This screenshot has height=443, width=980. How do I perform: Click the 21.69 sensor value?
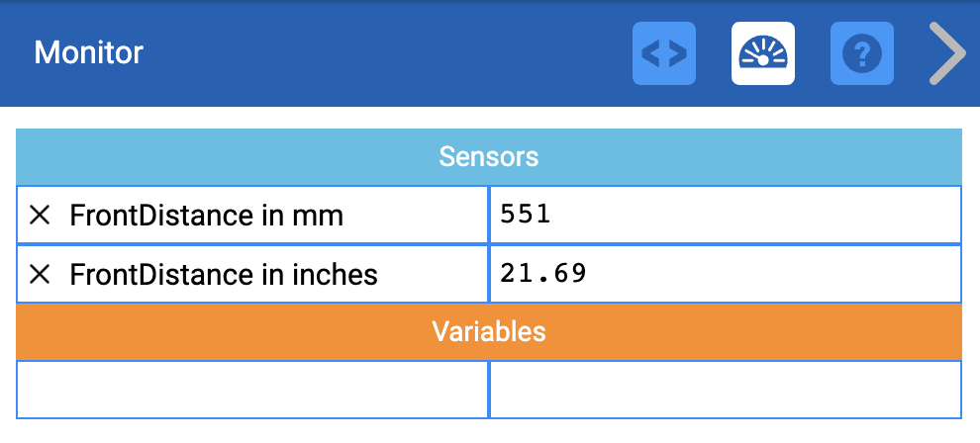(543, 273)
